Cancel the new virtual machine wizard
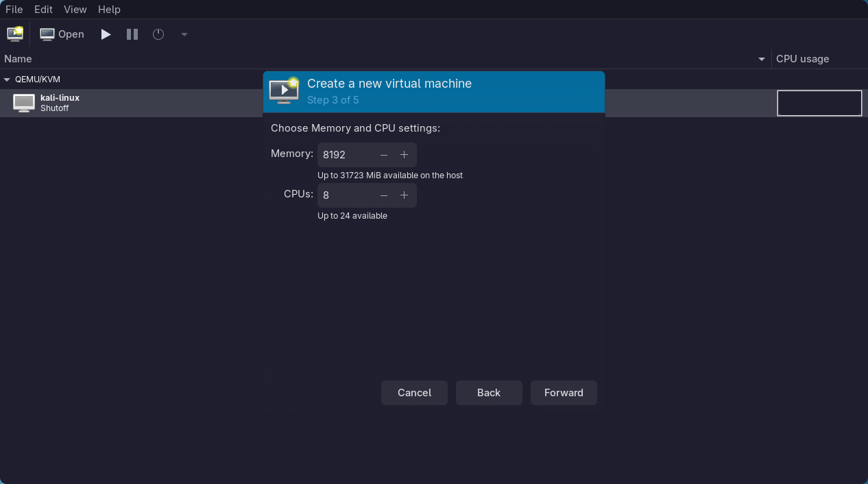Image resolution: width=868 pixels, height=484 pixels. click(x=414, y=393)
